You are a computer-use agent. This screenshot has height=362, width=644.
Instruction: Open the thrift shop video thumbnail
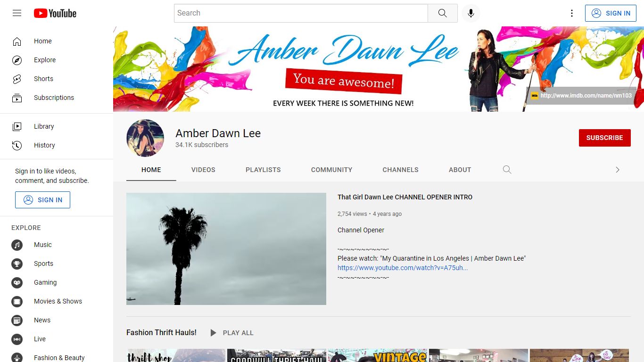click(x=176, y=355)
